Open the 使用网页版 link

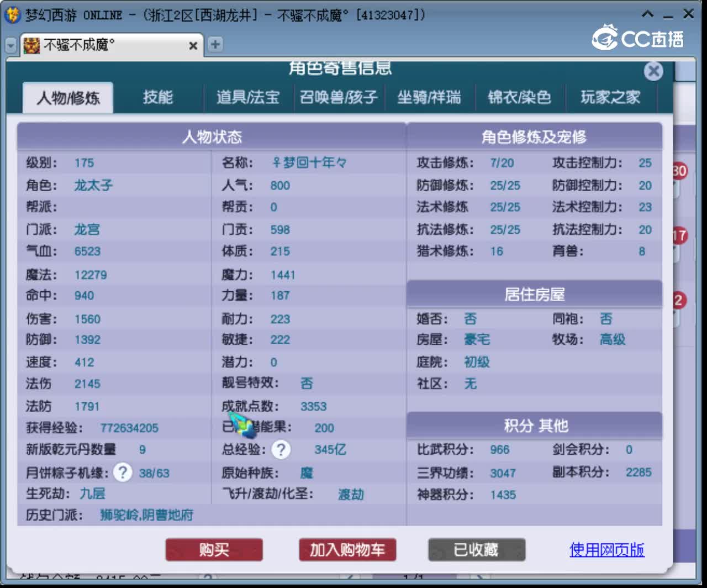pos(606,550)
